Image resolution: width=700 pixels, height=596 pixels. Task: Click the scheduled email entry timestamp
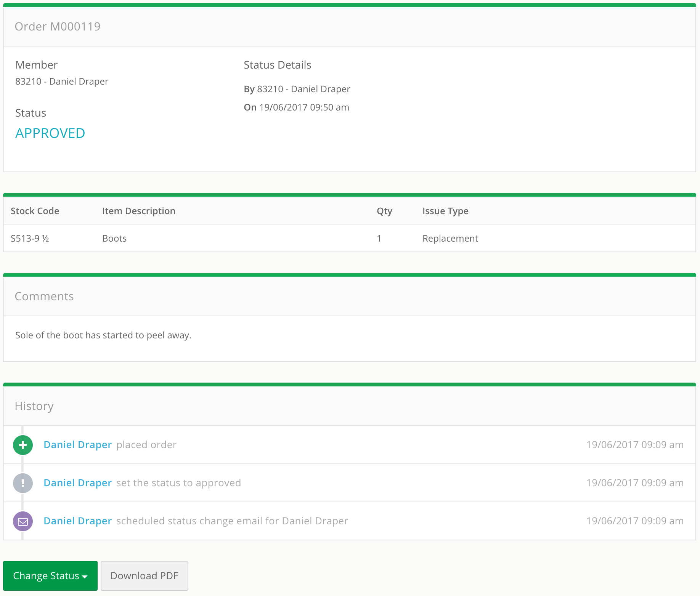(635, 521)
